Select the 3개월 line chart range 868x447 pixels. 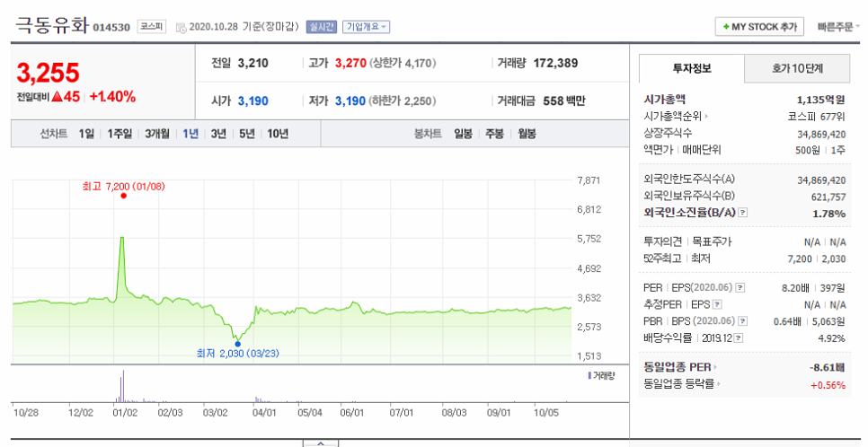[157, 134]
